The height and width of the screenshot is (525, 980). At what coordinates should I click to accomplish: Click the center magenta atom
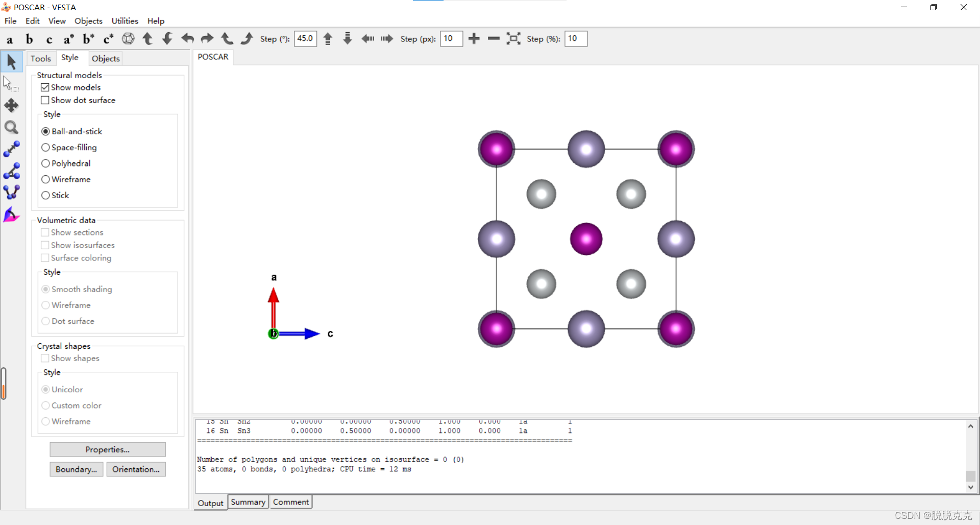[586, 239]
